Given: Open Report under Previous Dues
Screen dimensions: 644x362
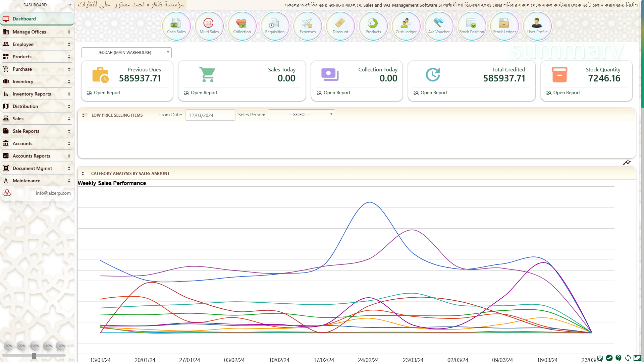Looking at the screenshot, I should point(104,93).
